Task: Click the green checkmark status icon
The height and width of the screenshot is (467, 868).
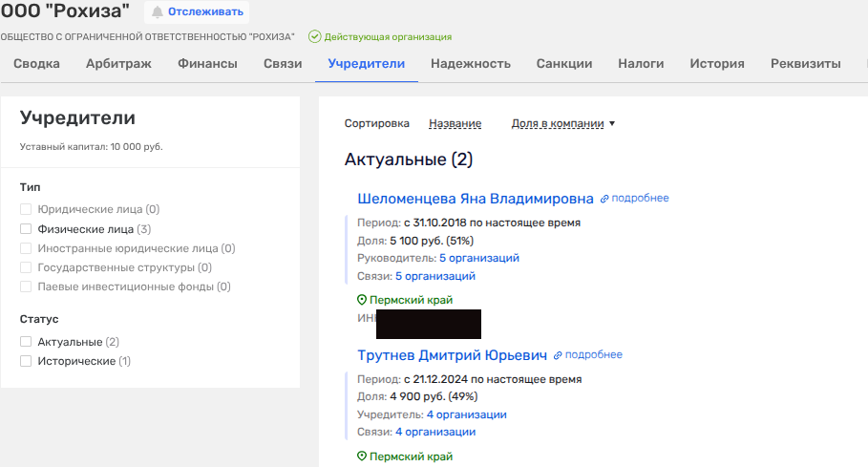Action: point(314,36)
